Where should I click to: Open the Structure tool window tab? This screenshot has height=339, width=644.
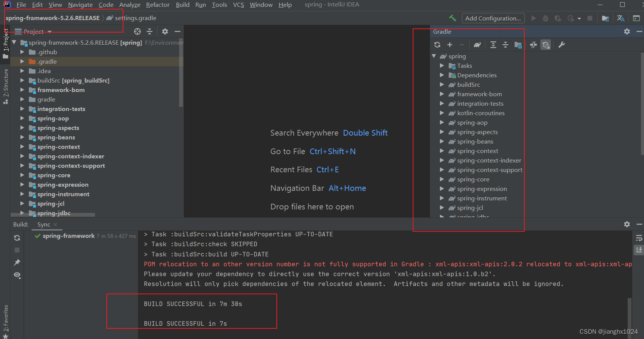coord(6,86)
